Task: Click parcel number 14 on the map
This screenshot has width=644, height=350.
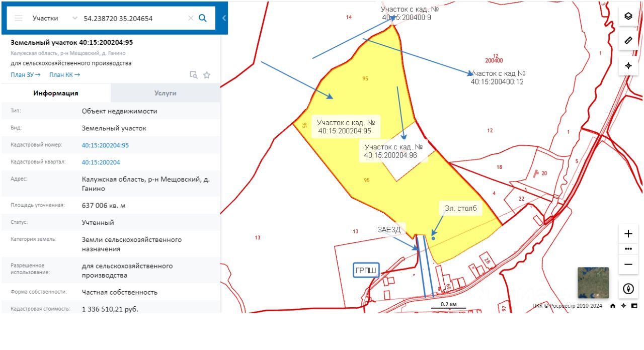Action: point(349,17)
